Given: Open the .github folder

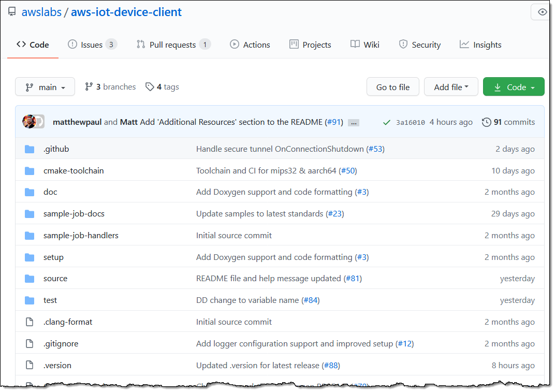Looking at the screenshot, I should coord(56,149).
